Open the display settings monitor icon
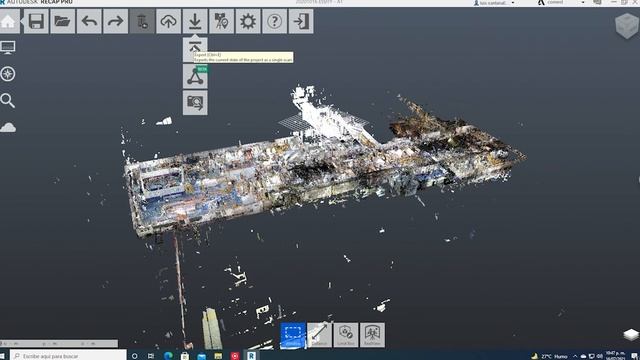This screenshot has width=640, height=360. 8,47
